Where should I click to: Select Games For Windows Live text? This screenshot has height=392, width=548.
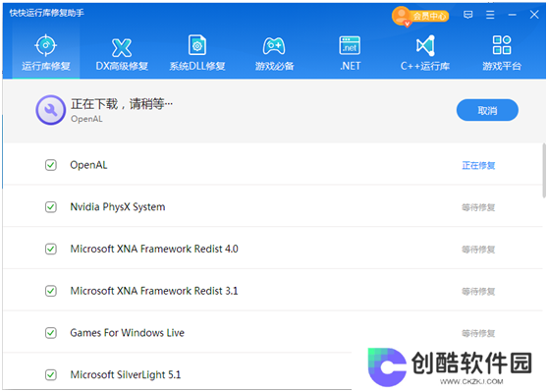tap(128, 332)
